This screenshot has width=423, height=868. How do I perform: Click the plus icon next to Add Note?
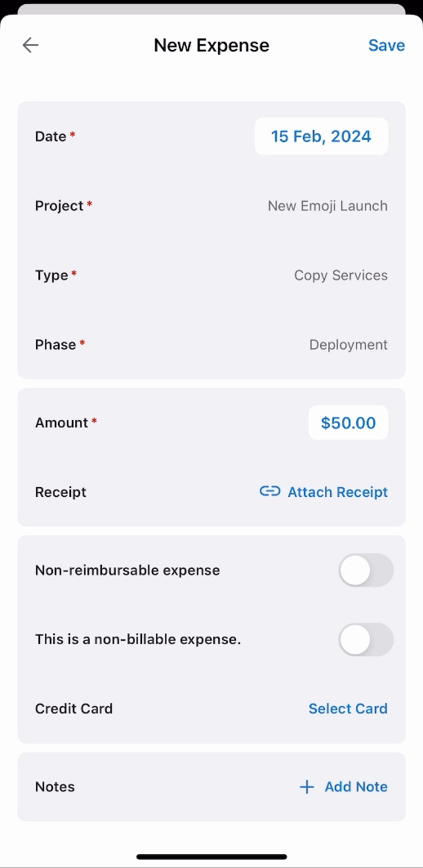[307, 786]
